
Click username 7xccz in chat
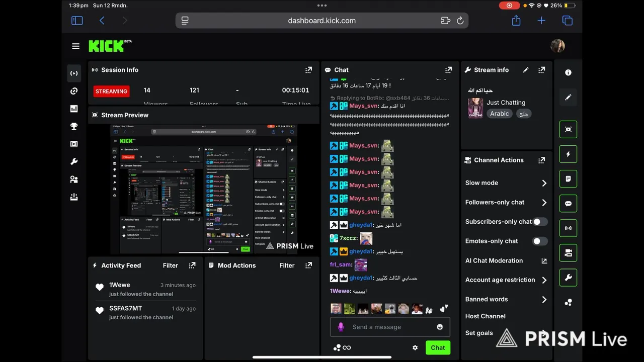click(348, 238)
